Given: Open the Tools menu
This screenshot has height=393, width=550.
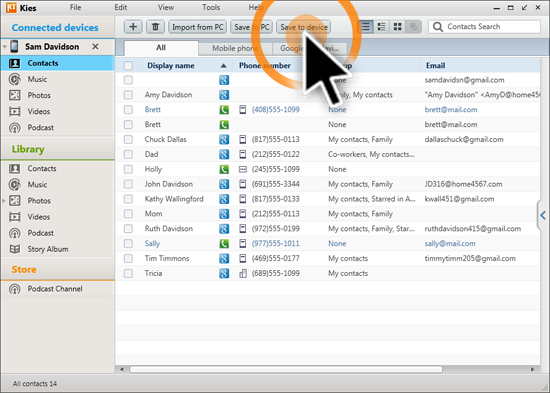Looking at the screenshot, I should click(211, 7).
